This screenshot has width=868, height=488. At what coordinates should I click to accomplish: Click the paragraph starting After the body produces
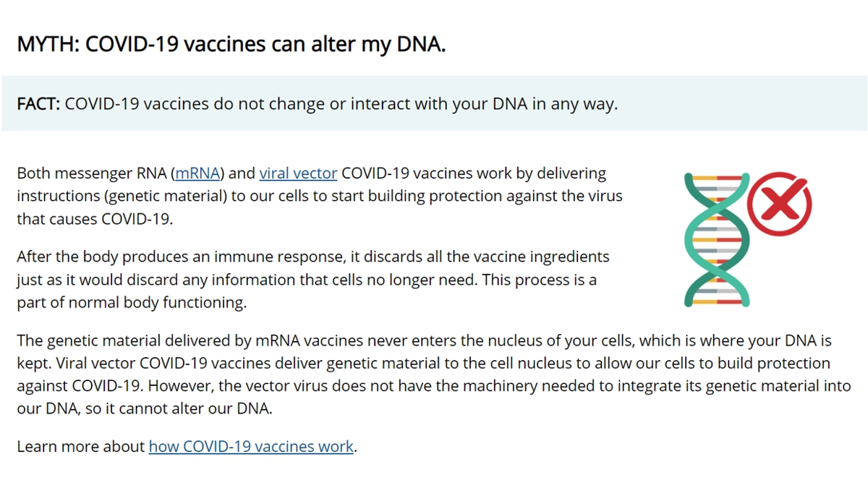313,280
